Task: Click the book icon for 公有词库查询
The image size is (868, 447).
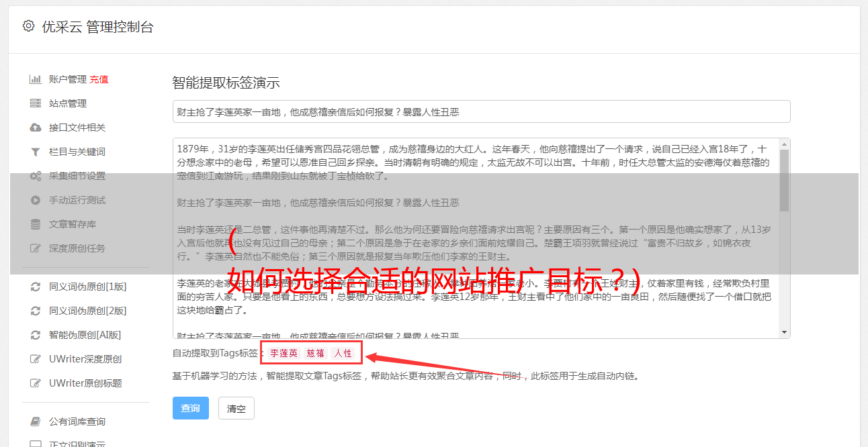Action: point(36,421)
